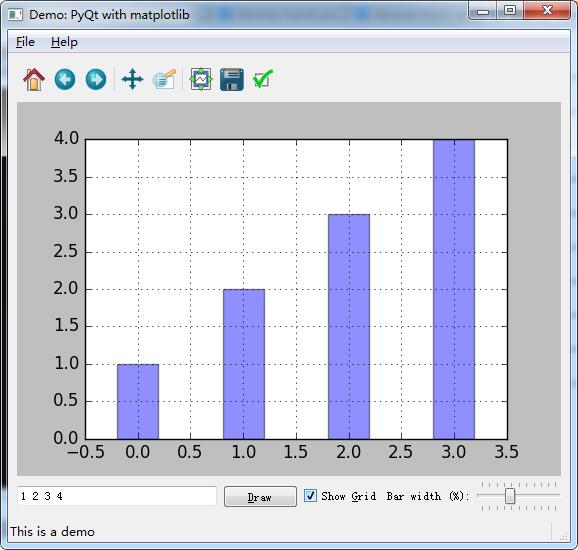Click the data input field with 1 2 3 4
Screen dimensions: 578x550
117,496
